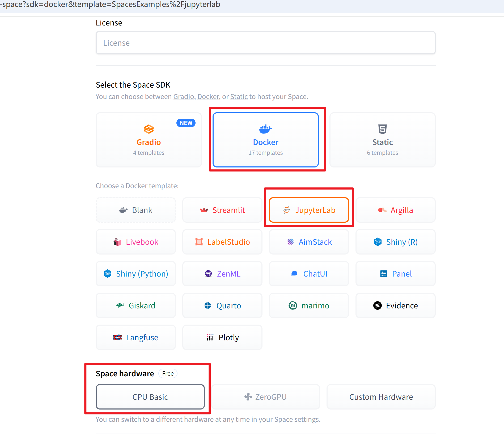Image resolution: width=504 pixels, height=435 pixels.
Task: Click the Evidence logo icon
Action: (x=378, y=305)
